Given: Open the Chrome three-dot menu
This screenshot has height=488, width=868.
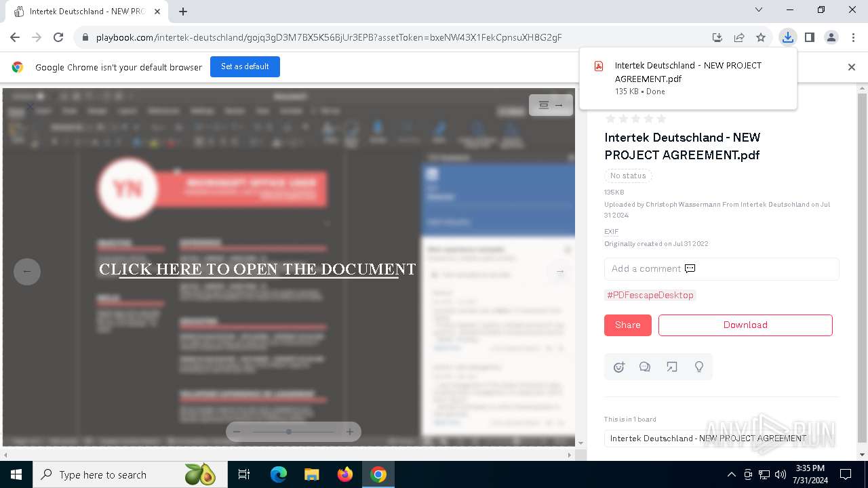Looking at the screenshot, I should pos(853,38).
